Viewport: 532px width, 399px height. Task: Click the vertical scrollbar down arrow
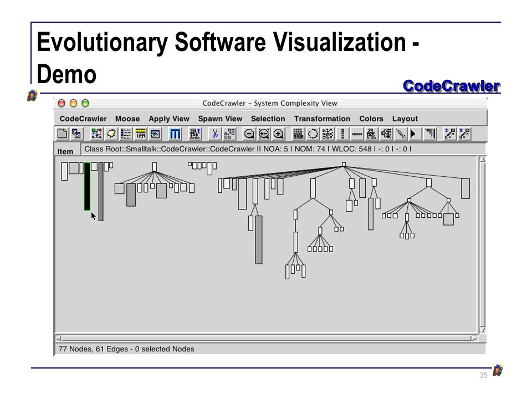483,330
